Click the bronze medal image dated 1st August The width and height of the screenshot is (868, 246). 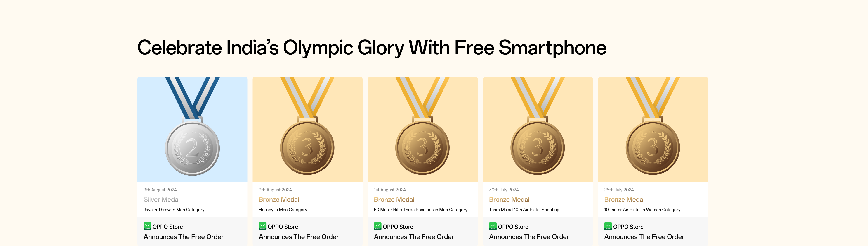pos(422,147)
